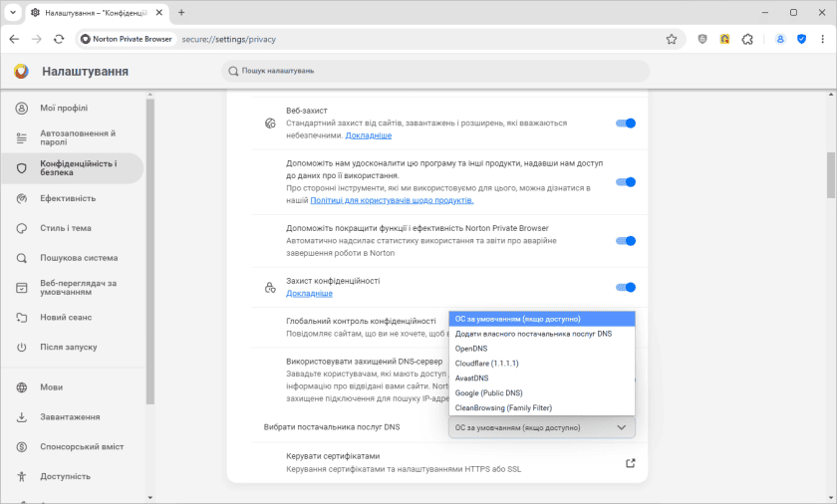837x504 pixels.
Task: Open Стиль і тема section
Action: coord(72,228)
